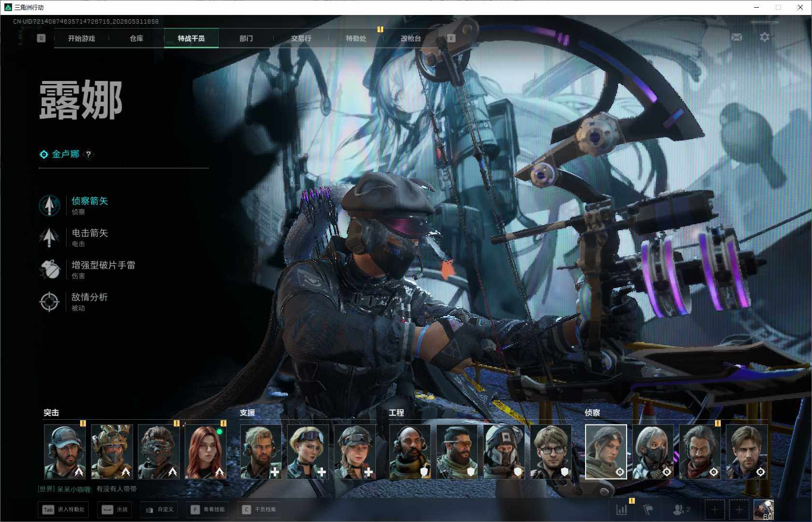Select the 电击箭矢 skill icon

tap(49, 237)
